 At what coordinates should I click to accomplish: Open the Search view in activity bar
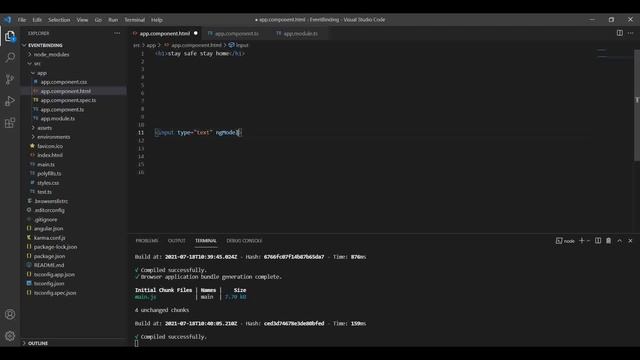(10, 58)
